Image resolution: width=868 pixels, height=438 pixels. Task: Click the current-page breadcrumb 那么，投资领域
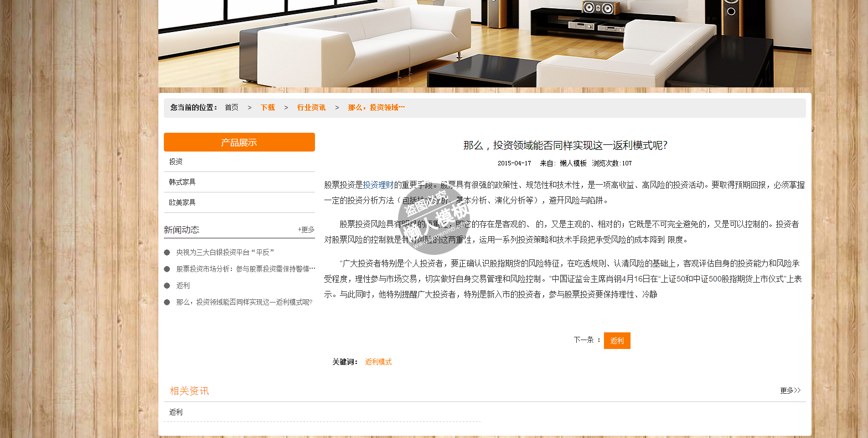pyautogui.click(x=376, y=108)
